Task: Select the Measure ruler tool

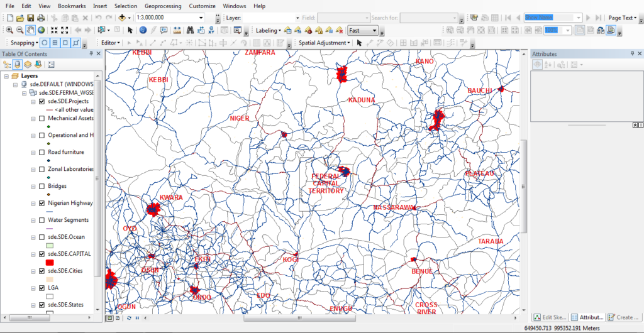Action: (177, 30)
